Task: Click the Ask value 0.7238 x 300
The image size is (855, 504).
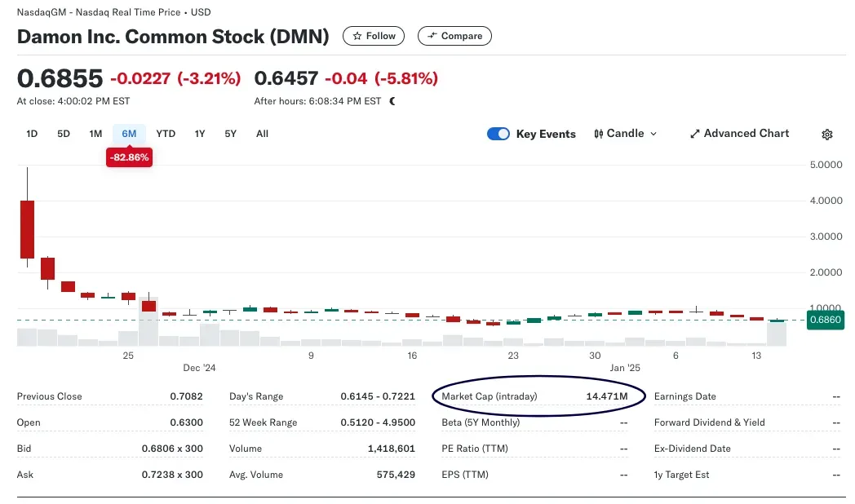Action: 172,475
